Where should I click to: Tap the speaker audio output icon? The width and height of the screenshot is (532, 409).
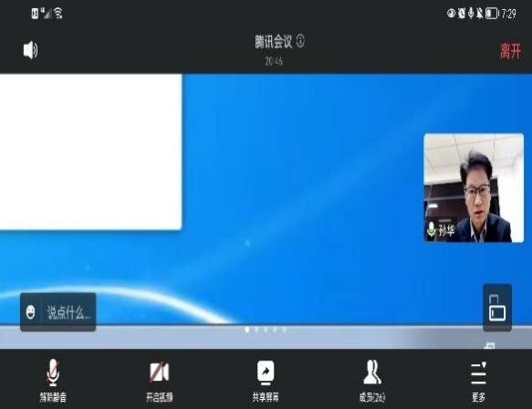coord(30,50)
